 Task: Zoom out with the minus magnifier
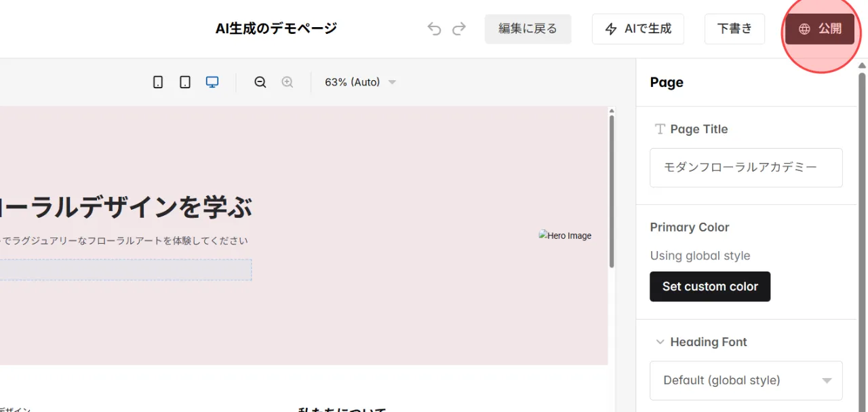coord(260,82)
